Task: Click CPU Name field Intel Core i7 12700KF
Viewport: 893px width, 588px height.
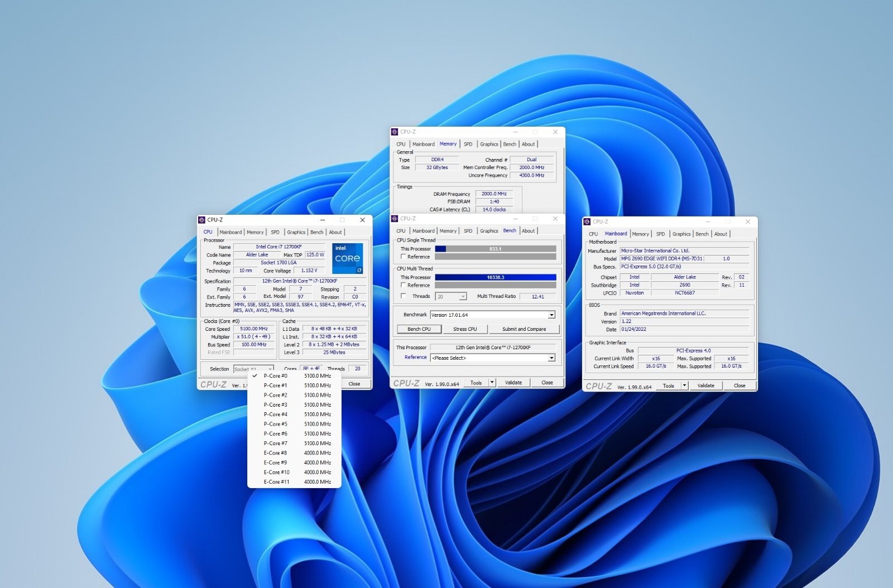Action: point(279,247)
